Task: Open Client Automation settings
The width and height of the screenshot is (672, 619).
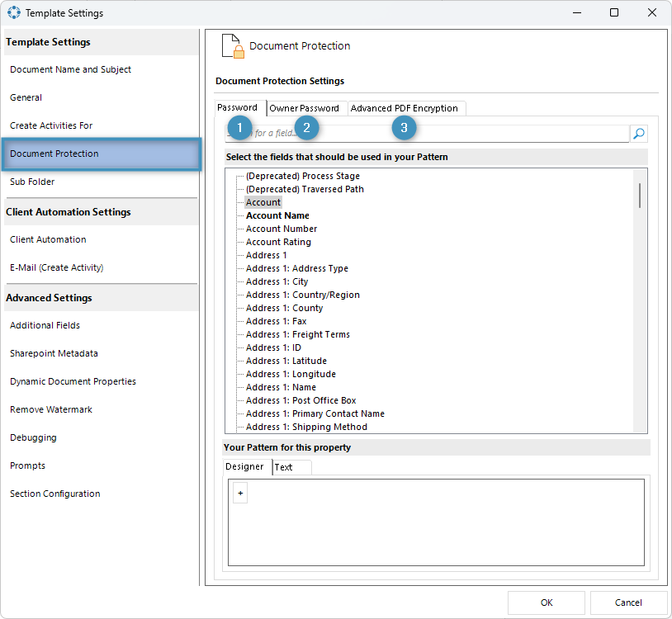Action: coord(48,239)
